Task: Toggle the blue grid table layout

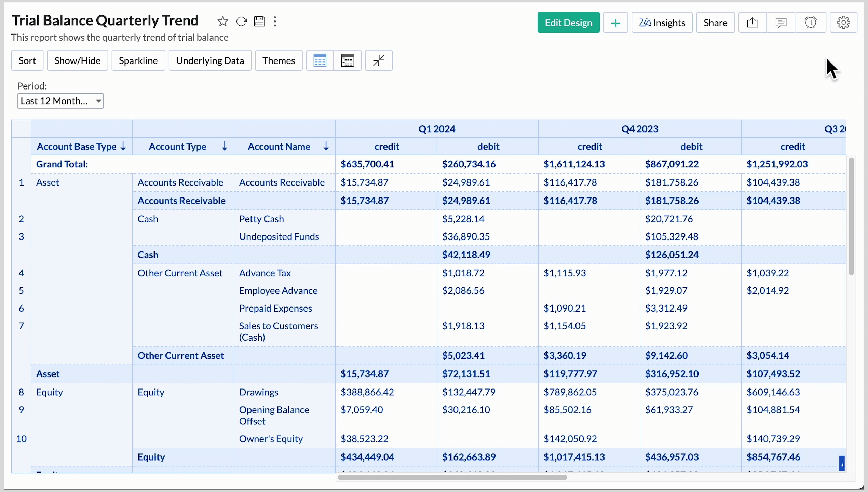Action: (x=320, y=60)
